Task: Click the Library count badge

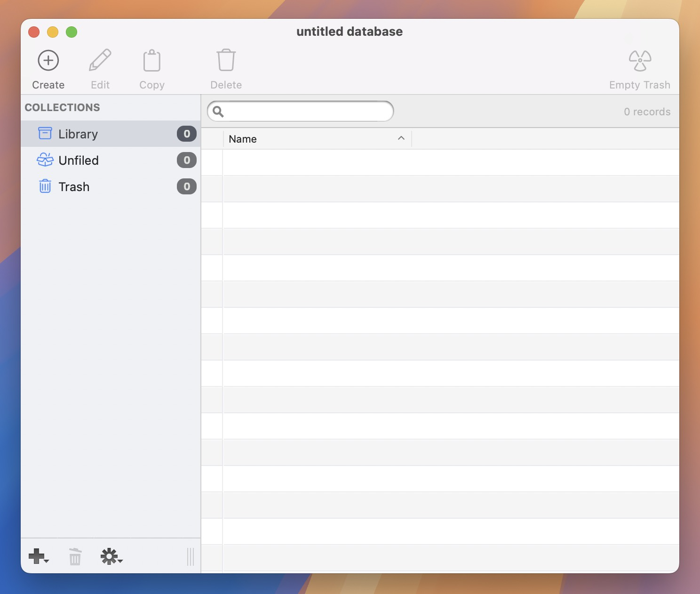Action: pyautogui.click(x=187, y=134)
